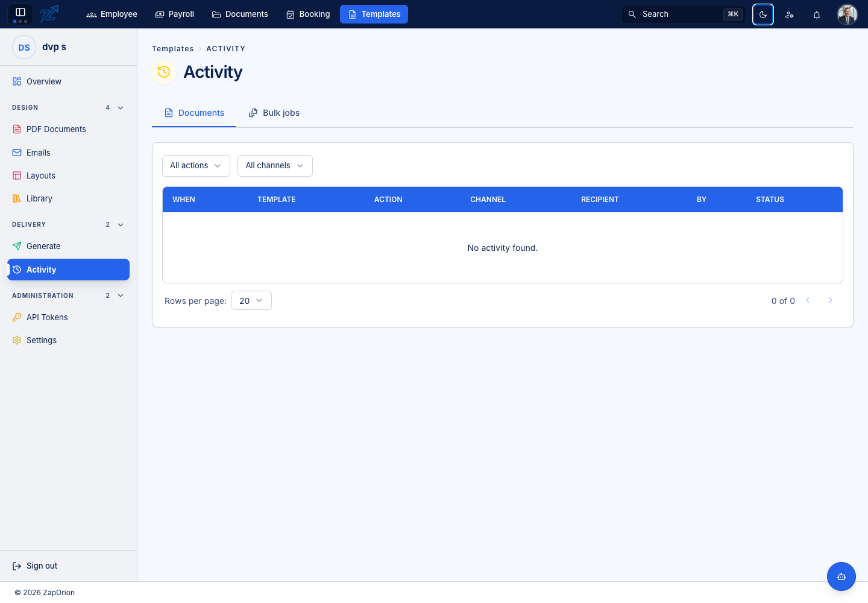The image size is (868, 603).
Task: Open the Documents top menu
Action: (x=240, y=14)
